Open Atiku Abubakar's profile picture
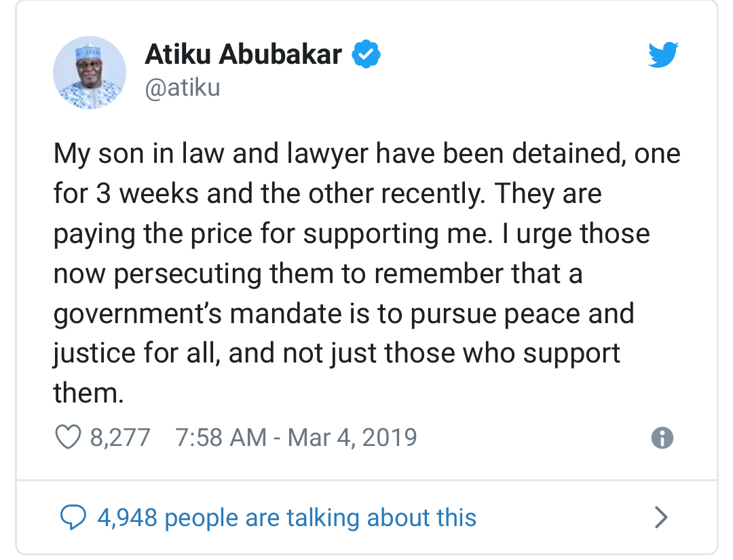This screenshot has height=560, width=733. (90, 73)
